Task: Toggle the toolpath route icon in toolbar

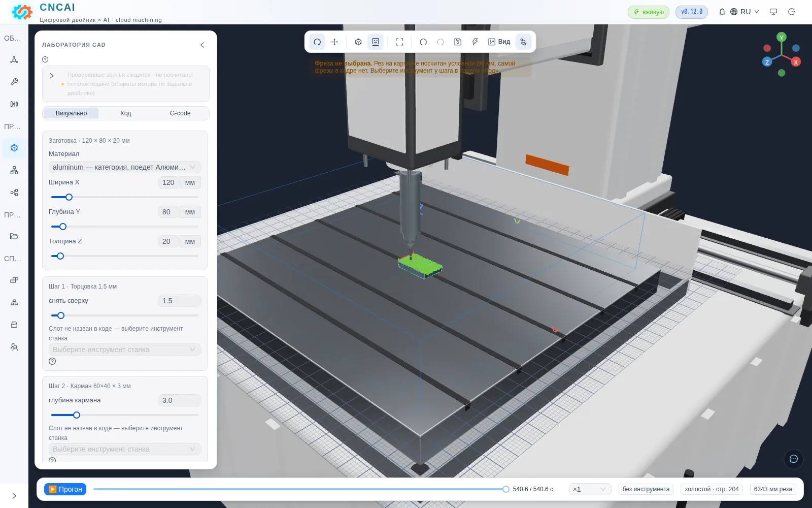Action: tap(523, 42)
